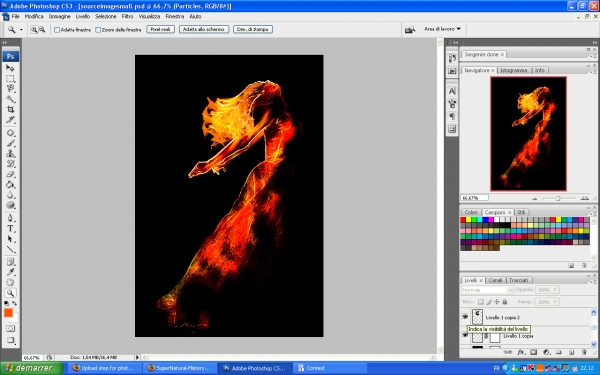
Task: Select the Line shape tool
Action: pos(10,249)
